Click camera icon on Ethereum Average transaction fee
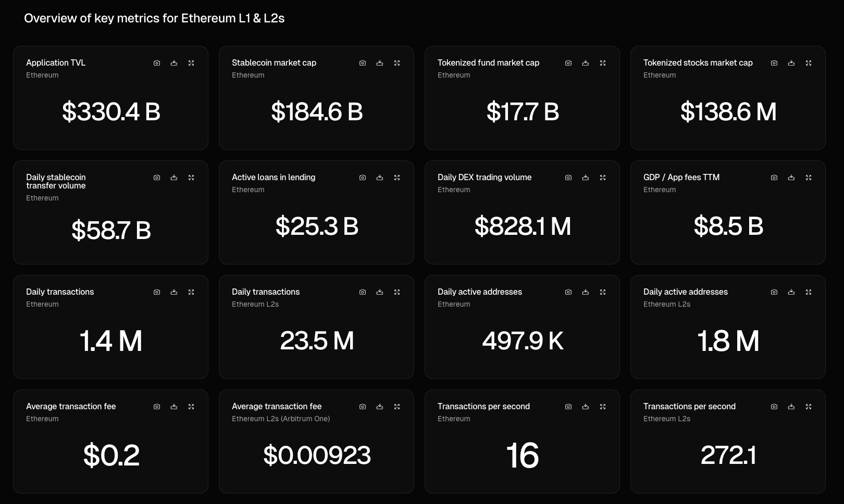844x504 pixels. coord(157,407)
